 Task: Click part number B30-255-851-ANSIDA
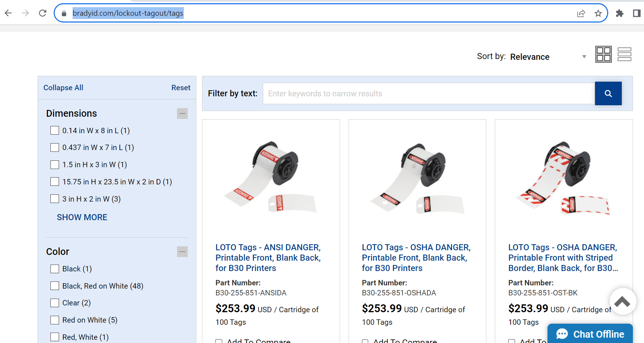[251, 293]
